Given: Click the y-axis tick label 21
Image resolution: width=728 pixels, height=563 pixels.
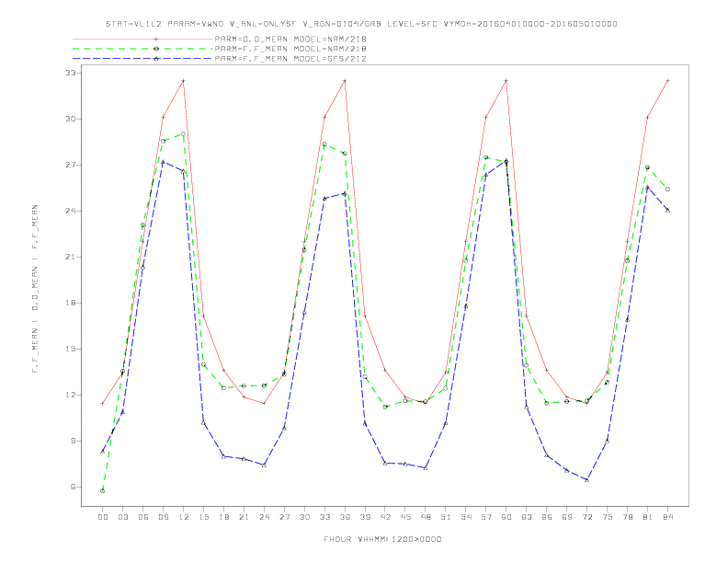Looking at the screenshot, I should 70,257.
